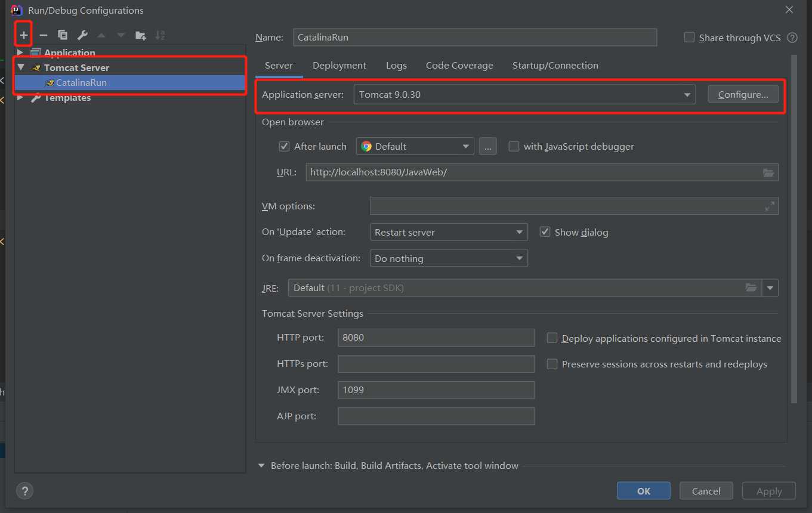Open the Application server dropdown
The width and height of the screenshot is (812, 513).
click(x=524, y=94)
